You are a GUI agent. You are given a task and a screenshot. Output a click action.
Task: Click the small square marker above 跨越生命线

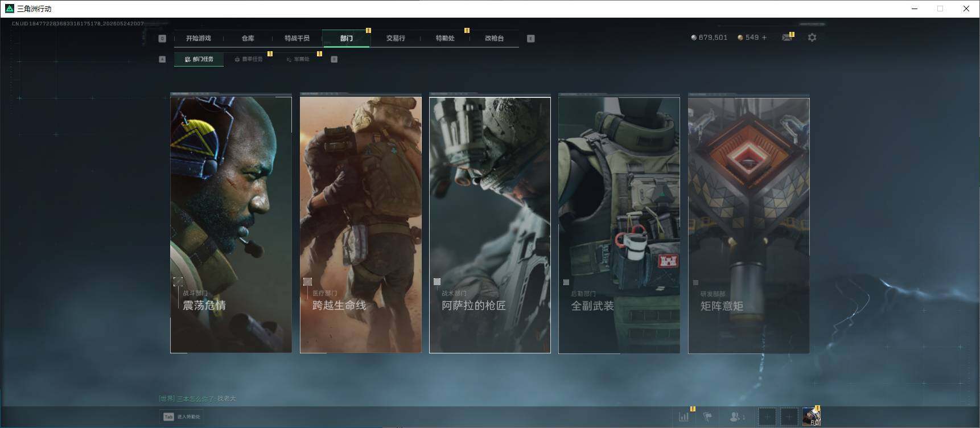(x=308, y=282)
